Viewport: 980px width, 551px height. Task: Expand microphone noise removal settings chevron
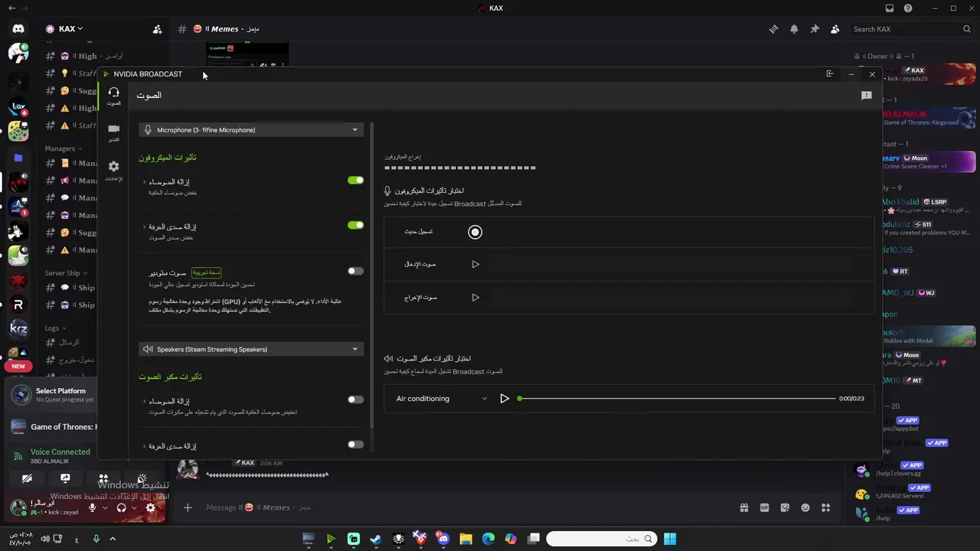144,182
